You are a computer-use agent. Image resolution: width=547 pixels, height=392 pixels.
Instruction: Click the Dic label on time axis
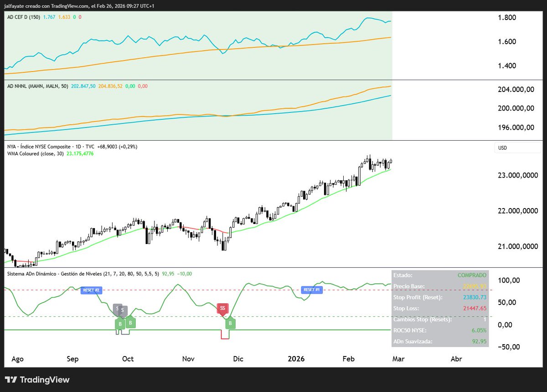point(238,359)
